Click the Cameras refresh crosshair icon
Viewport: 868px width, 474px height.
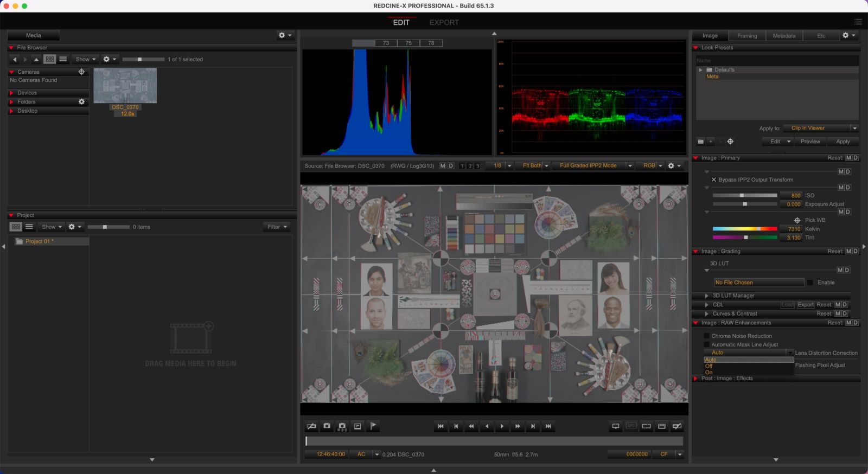point(81,72)
